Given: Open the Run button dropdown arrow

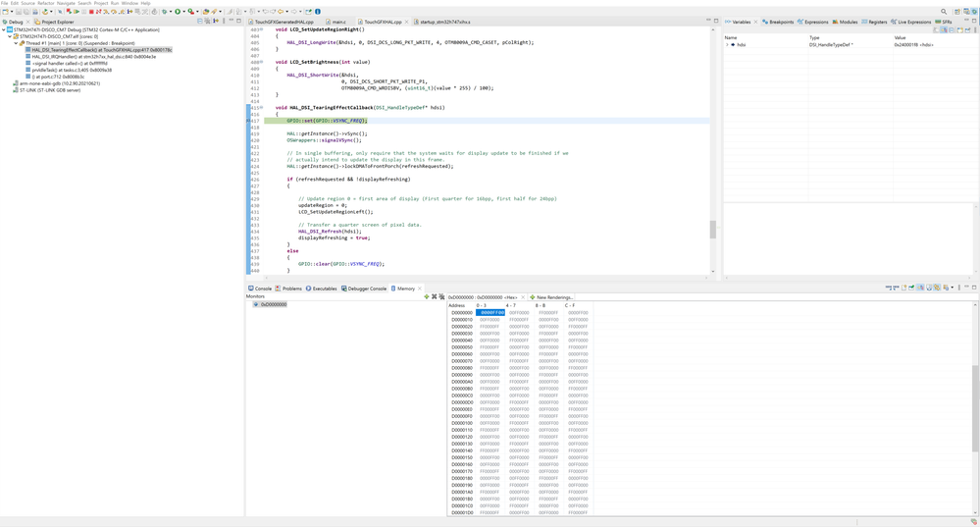Looking at the screenshot, I should pyautogui.click(x=183, y=11).
